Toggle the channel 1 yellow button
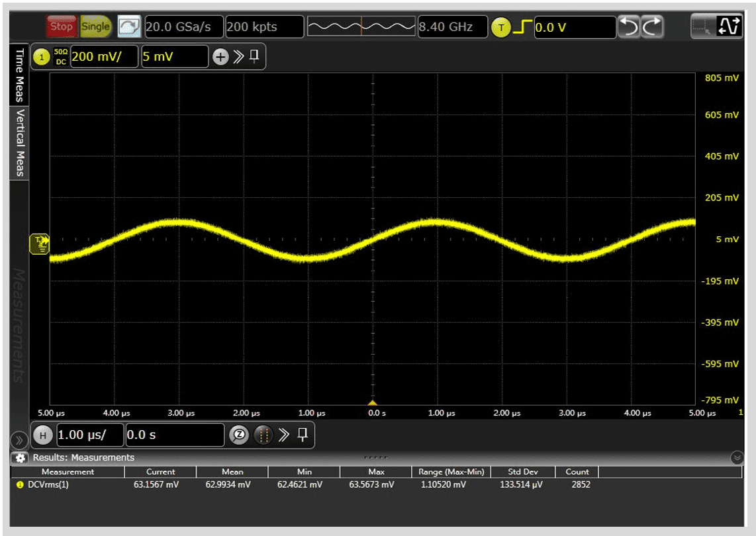The height and width of the screenshot is (536, 756). click(42, 57)
